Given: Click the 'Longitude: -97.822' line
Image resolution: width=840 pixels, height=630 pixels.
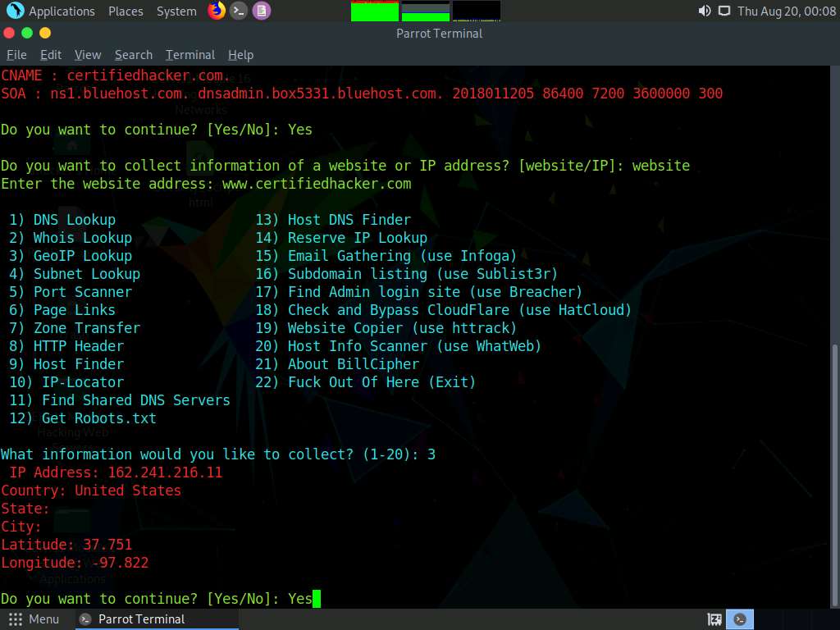Looking at the screenshot, I should pos(75,563).
